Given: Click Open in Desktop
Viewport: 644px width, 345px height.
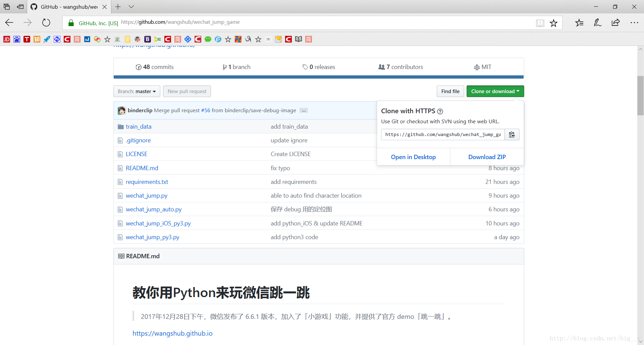Looking at the screenshot, I should [413, 157].
